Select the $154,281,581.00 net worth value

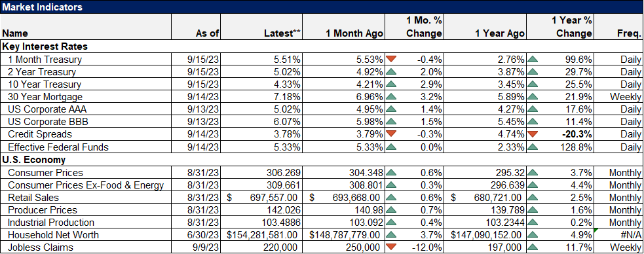click(261, 235)
